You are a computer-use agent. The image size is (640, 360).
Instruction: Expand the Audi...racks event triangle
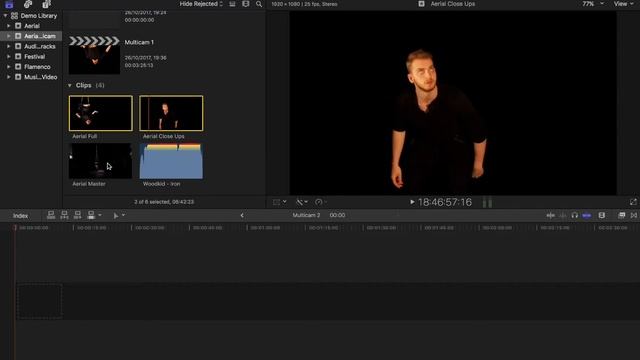point(9,46)
